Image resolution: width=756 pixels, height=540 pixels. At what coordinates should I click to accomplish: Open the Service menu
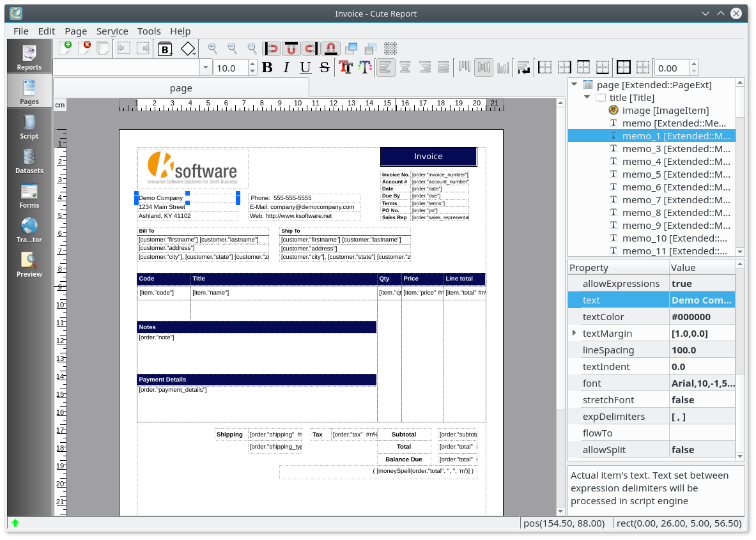[112, 31]
